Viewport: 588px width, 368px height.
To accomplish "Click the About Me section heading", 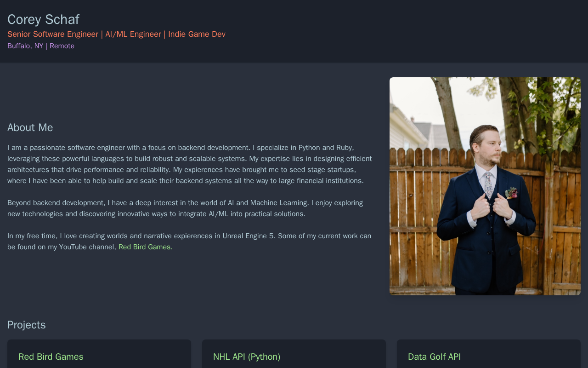I will click(30, 127).
